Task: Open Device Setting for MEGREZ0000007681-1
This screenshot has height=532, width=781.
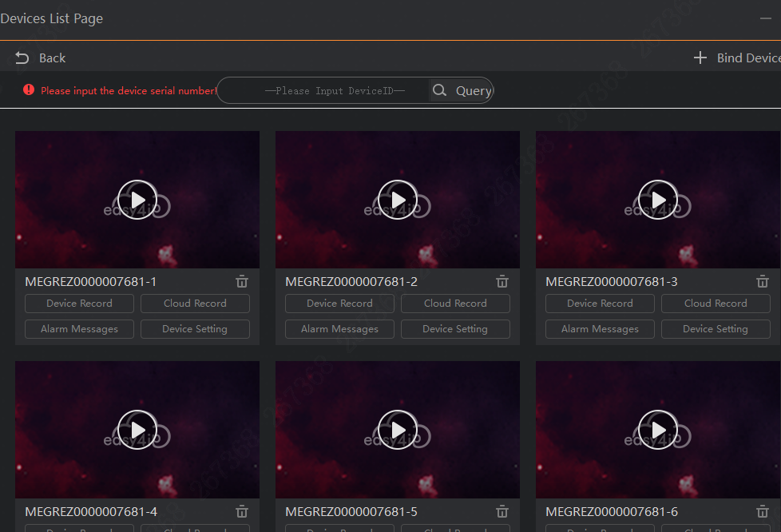Action: 195,329
